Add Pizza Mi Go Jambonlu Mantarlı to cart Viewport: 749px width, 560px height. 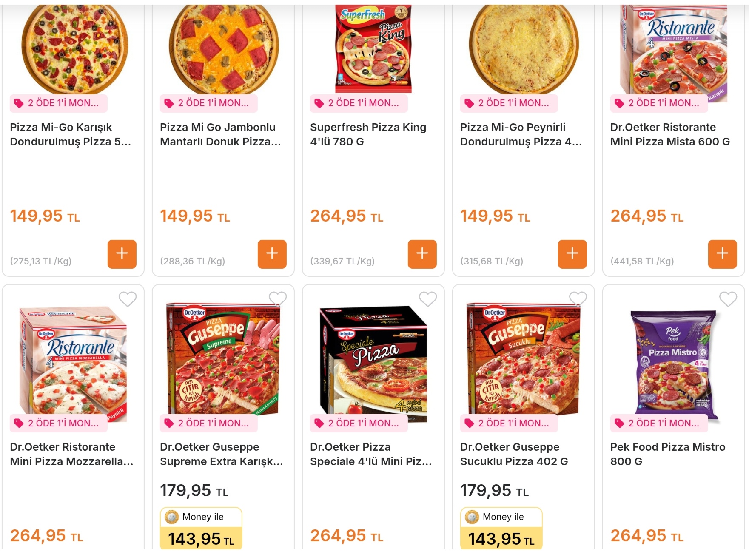pos(272,254)
